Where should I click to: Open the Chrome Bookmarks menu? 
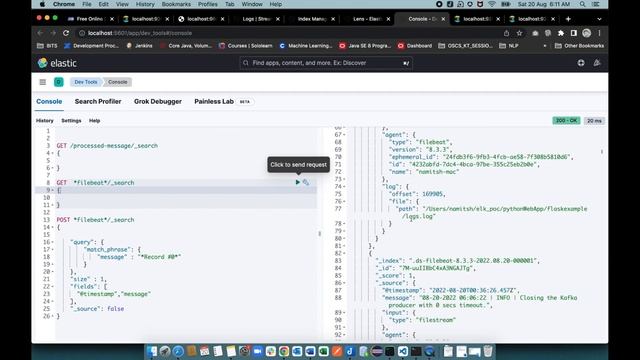[176, 4]
